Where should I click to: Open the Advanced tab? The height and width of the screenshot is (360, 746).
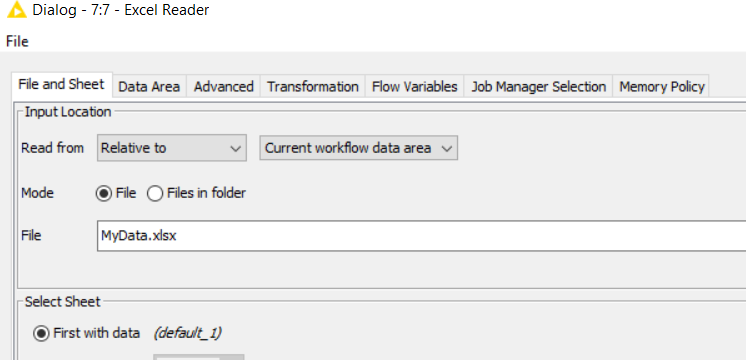pyautogui.click(x=223, y=87)
